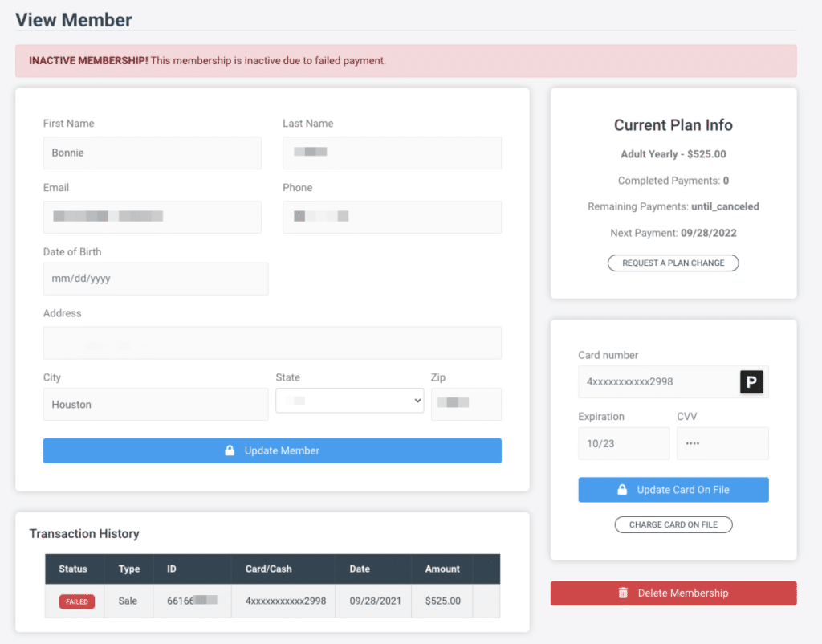Click the Adult Yearly - $525.00 plan text
Image resolution: width=822 pixels, height=644 pixels.
[673, 154]
